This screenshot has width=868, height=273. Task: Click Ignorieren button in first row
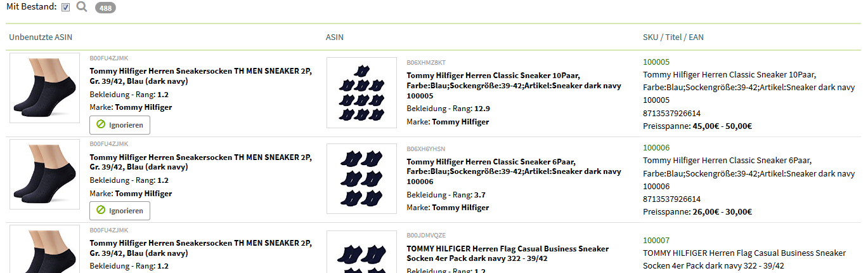pyautogui.click(x=120, y=125)
